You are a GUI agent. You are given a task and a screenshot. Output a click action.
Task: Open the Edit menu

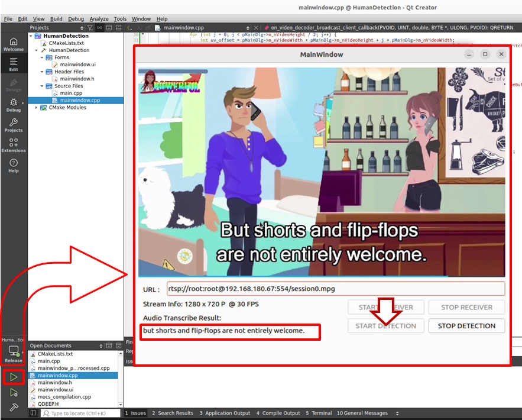(x=22, y=19)
